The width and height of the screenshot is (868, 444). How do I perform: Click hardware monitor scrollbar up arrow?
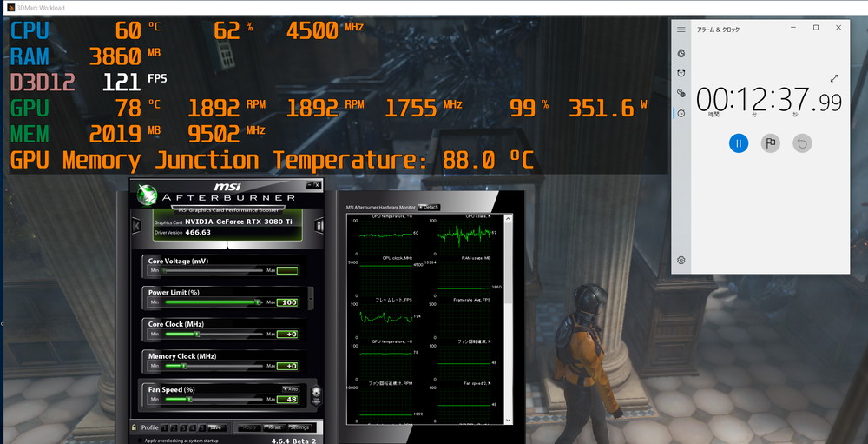pos(509,218)
